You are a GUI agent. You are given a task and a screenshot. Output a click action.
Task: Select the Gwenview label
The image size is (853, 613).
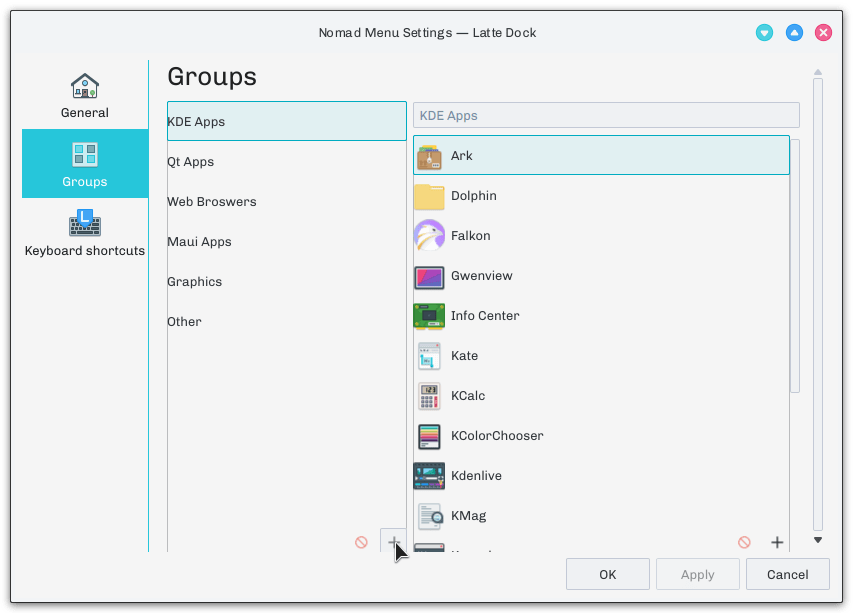[481, 276]
